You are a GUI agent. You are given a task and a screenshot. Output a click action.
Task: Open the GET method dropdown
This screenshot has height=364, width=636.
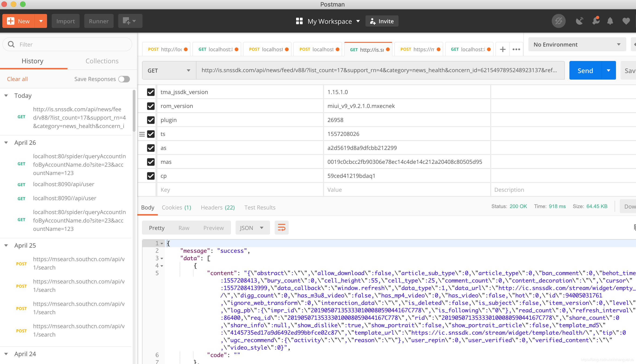coord(169,71)
